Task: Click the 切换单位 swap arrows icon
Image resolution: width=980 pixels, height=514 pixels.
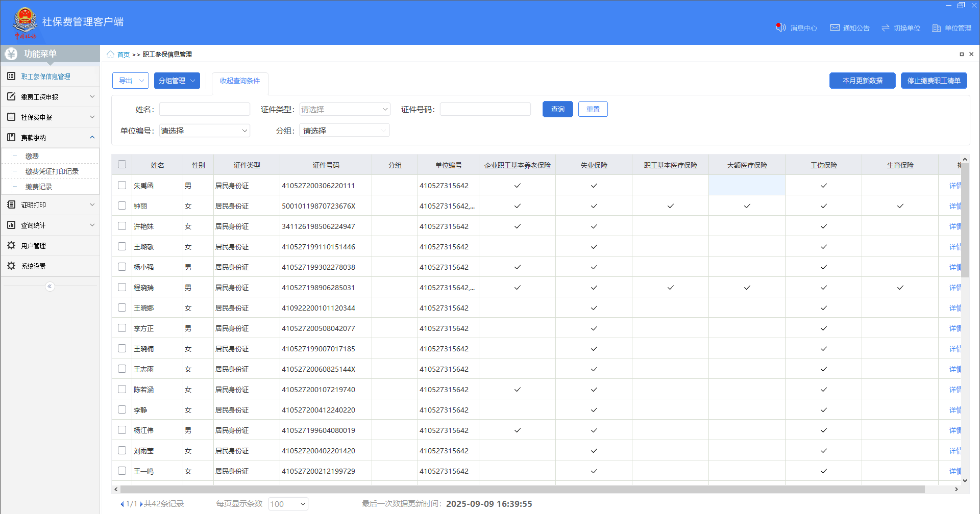Action: [886, 28]
